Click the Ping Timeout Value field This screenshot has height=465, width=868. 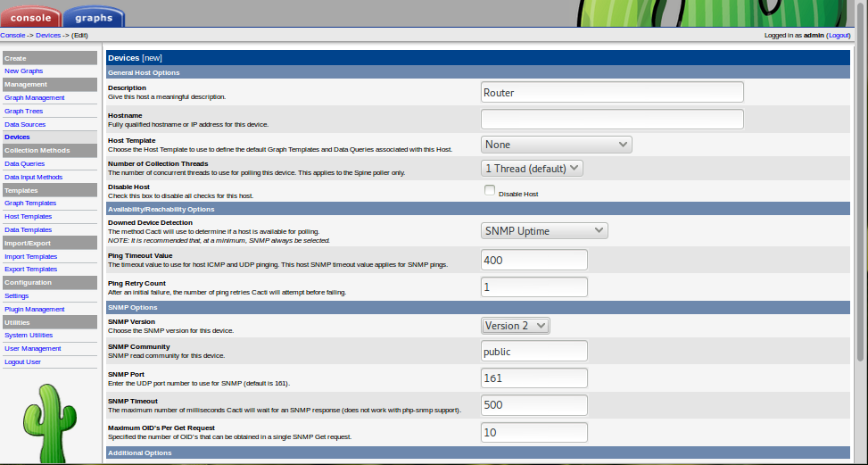(533, 260)
